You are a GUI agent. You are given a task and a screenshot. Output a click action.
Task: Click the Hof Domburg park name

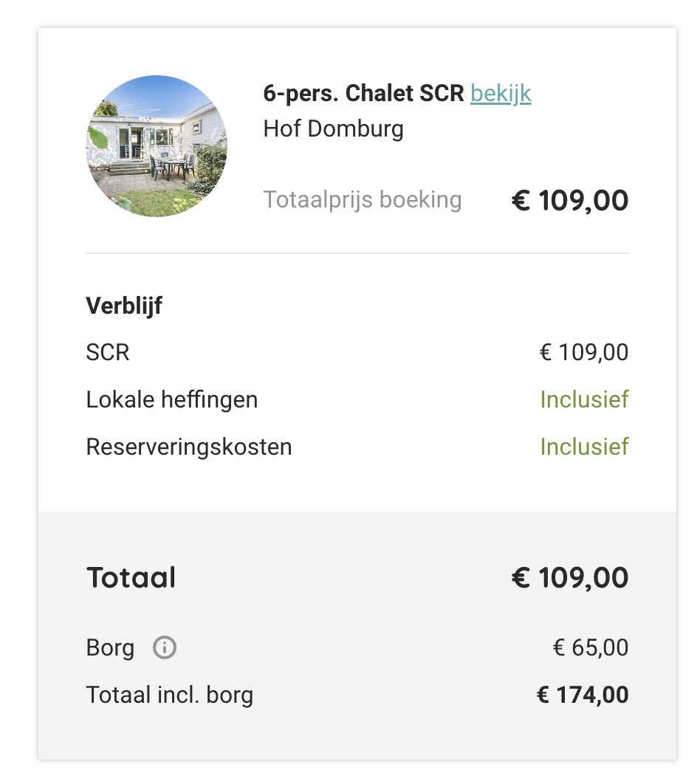pyautogui.click(x=333, y=129)
